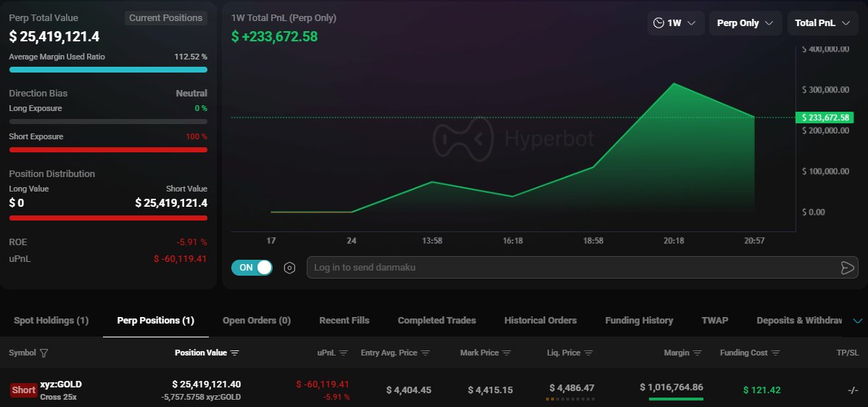Image resolution: width=868 pixels, height=407 pixels.
Task: Click sort icon beside Mark Price header
Action: [507, 353]
